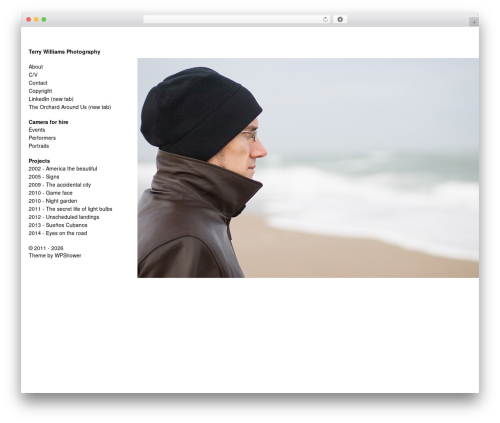
Task: Open LinkedIn (new tab) link
Action: point(51,99)
